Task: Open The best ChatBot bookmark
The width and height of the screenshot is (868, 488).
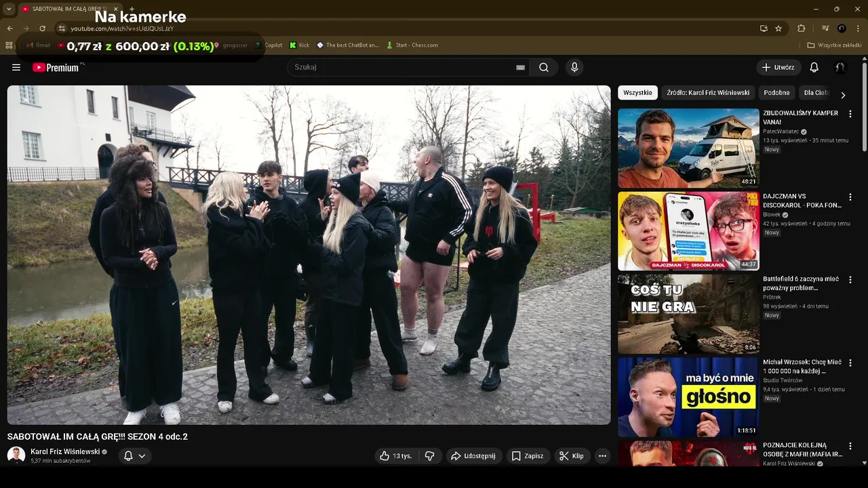Action: pos(348,45)
